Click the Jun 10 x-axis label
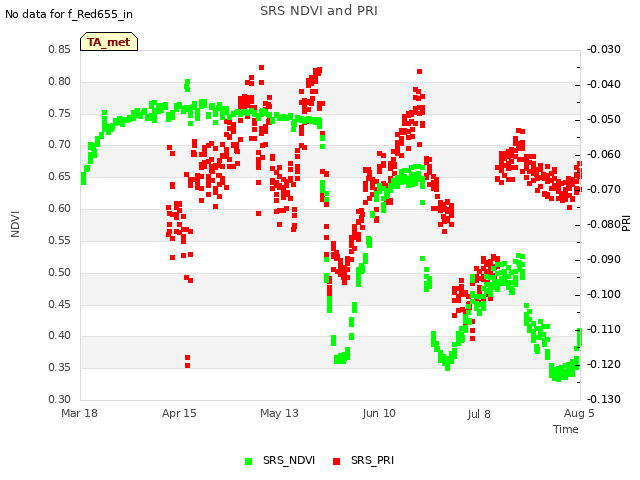 point(379,413)
